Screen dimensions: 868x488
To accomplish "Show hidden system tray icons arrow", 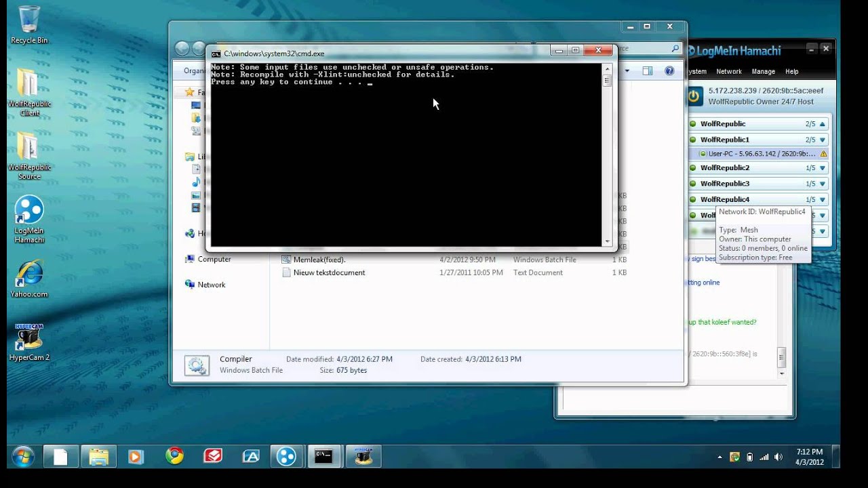I will click(x=719, y=457).
